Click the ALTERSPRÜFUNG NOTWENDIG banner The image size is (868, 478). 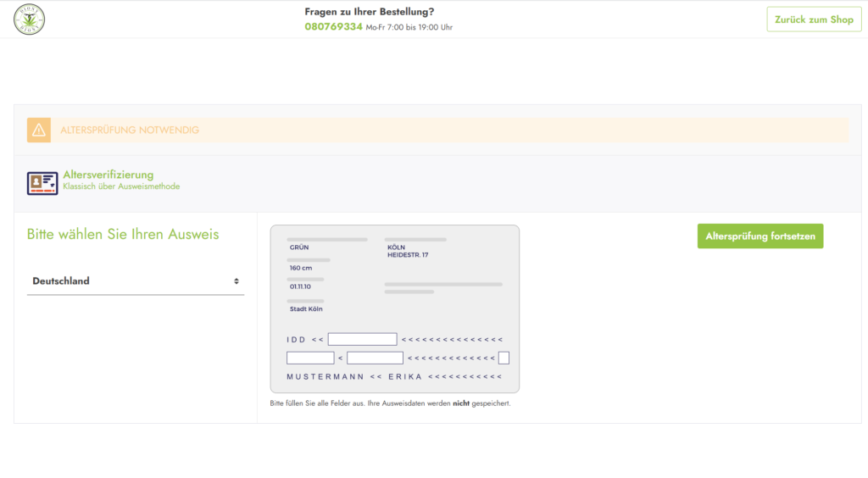(x=437, y=130)
